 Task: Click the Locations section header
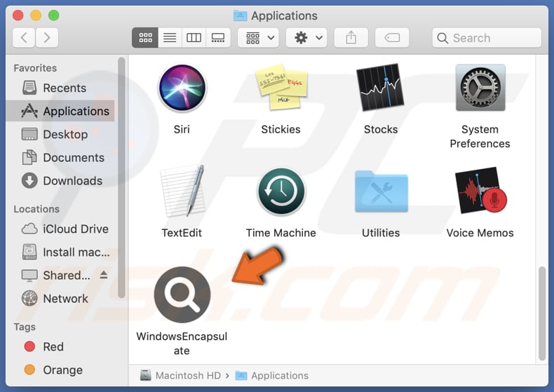tap(36, 209)
